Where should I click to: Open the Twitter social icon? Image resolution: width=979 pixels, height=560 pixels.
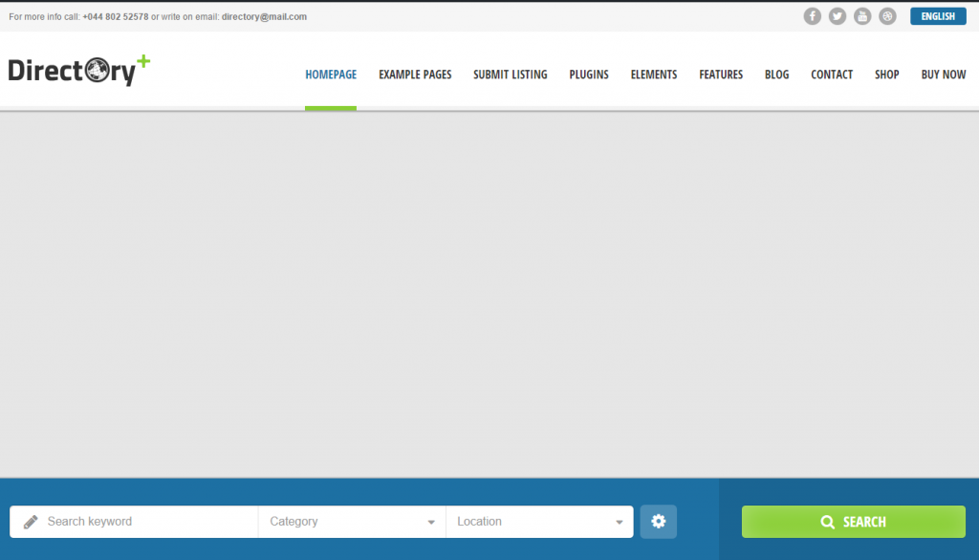(x=838, y=16)
